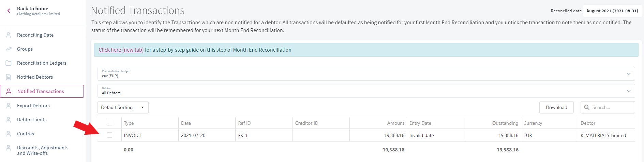This screenshot has height=162, width=644.
Task: Click the Groups trend-line icon
Action: (x=9, y=49)
